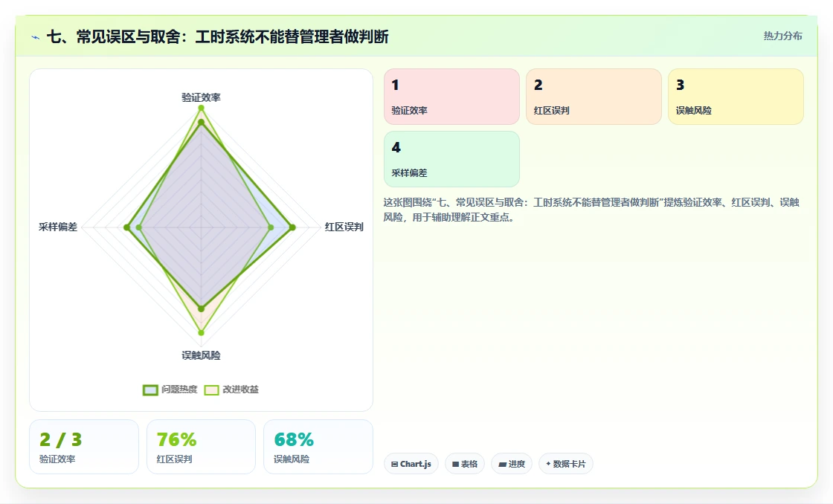The image size is (833, 504).
Task: Click the 2 / 3 验证效率 stat card
Action: [84, 447]
